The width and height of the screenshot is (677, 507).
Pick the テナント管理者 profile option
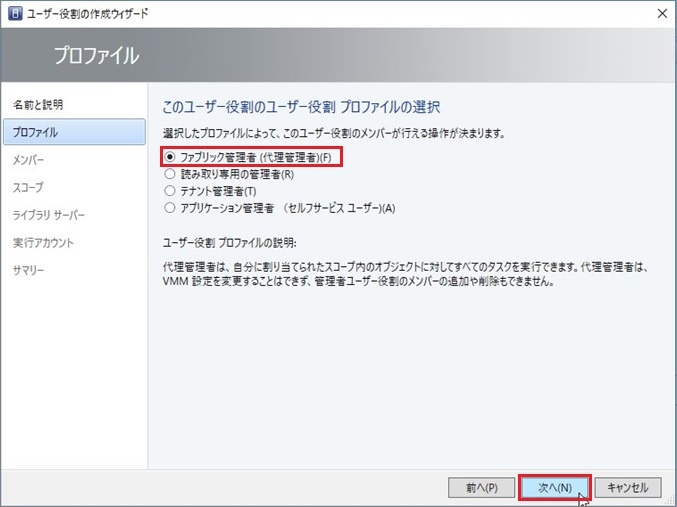coord(170,191)
